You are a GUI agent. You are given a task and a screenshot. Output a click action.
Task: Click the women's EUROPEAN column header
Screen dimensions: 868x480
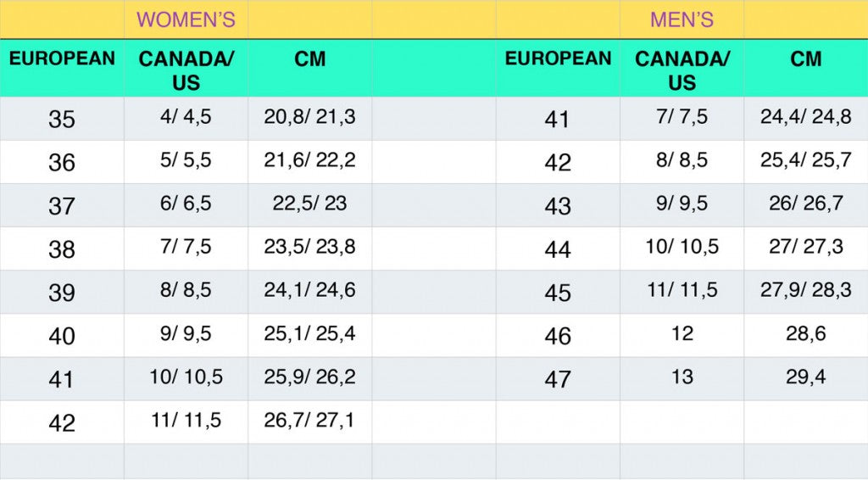62,59
